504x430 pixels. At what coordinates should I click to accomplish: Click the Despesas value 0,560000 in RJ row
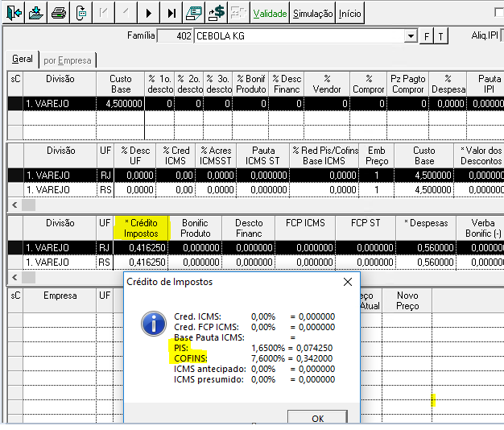(426, 247)
